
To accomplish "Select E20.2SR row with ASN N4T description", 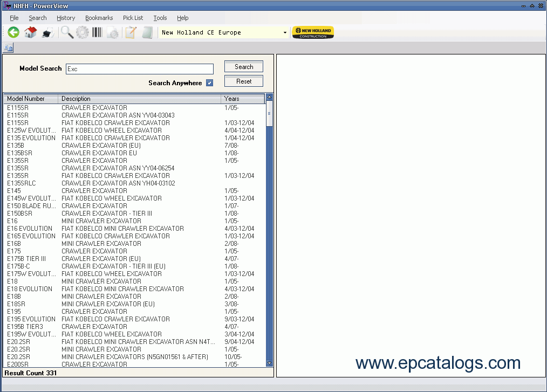I will [x=134, y=342].
